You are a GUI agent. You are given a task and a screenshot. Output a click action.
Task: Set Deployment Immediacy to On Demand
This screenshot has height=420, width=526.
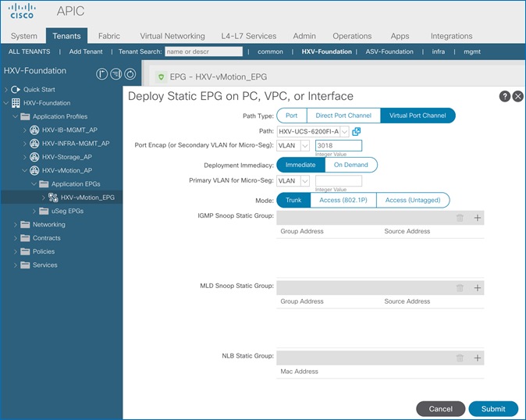pyautogui.click(x=351, y=165)
